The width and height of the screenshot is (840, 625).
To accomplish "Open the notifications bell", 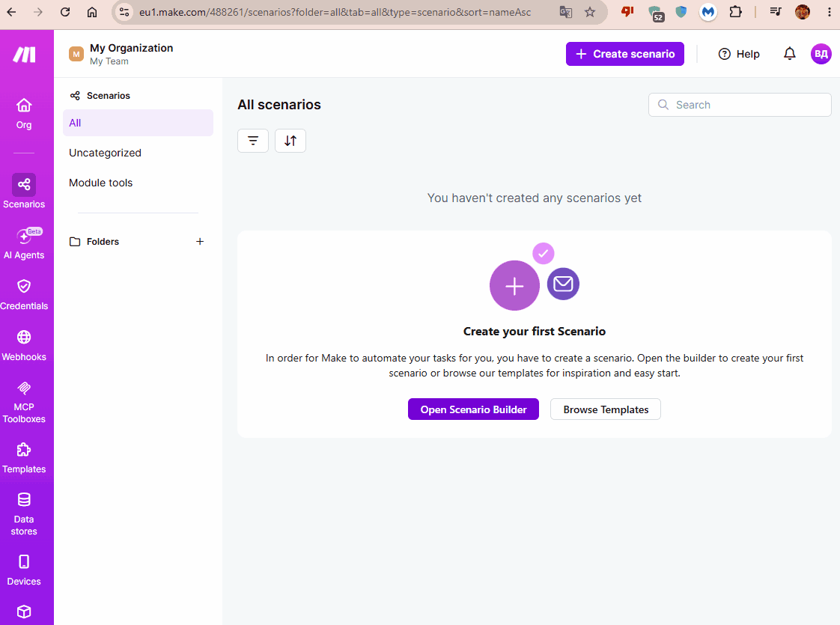I will point(790,54).
